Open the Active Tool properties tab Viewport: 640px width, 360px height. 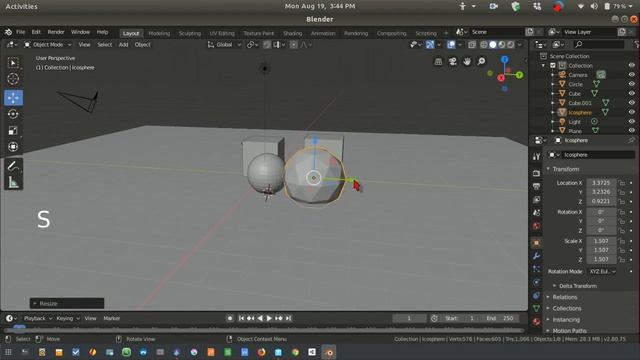536,157
